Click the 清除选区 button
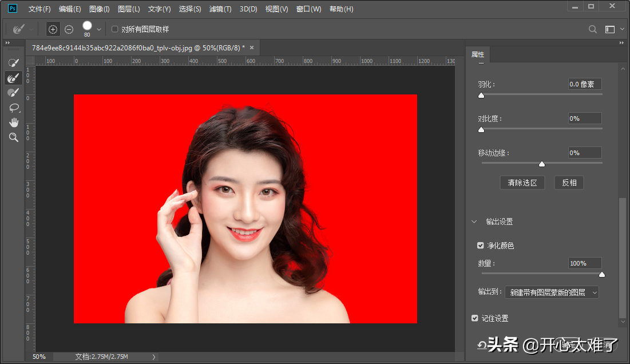Screen dimensions: 630x364 [x=522, y=183]
